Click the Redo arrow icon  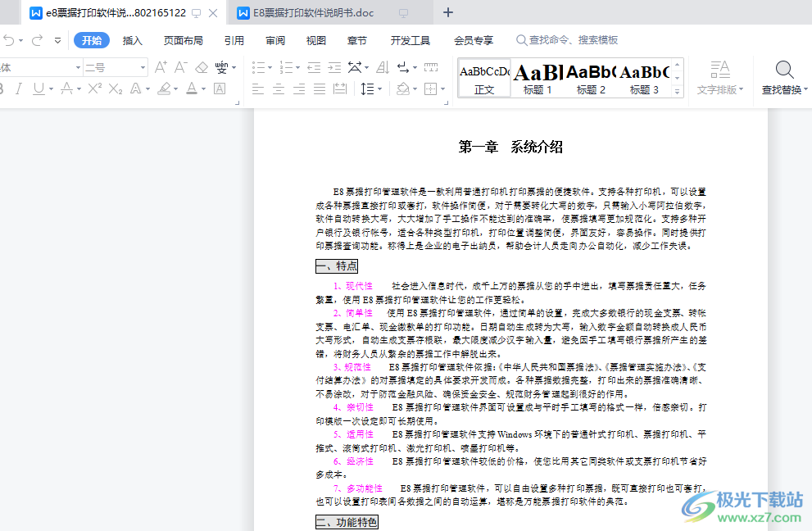coord(38,40)
